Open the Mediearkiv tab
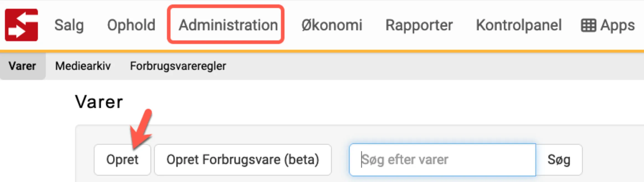The image size is (644, 182). pyautogui.click(x=83, y=66)
